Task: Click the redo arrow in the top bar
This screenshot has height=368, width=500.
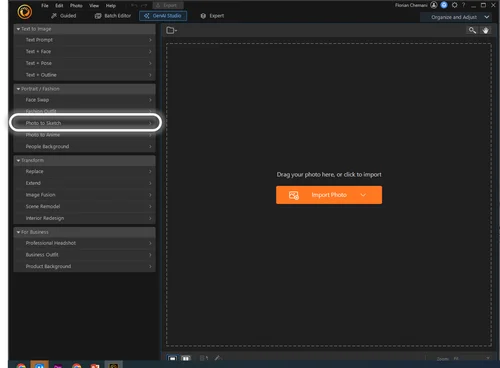Action: pyautogui.click(x=144, y=5)
